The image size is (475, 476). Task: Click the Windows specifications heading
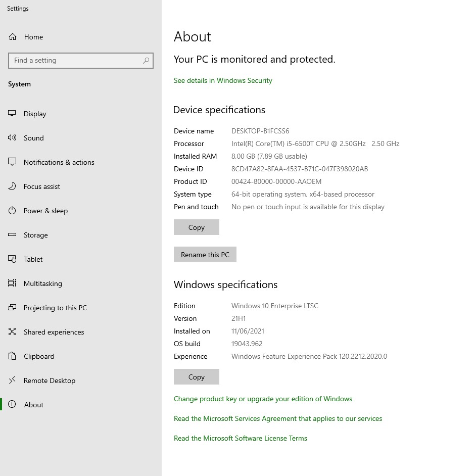point(225,285)
